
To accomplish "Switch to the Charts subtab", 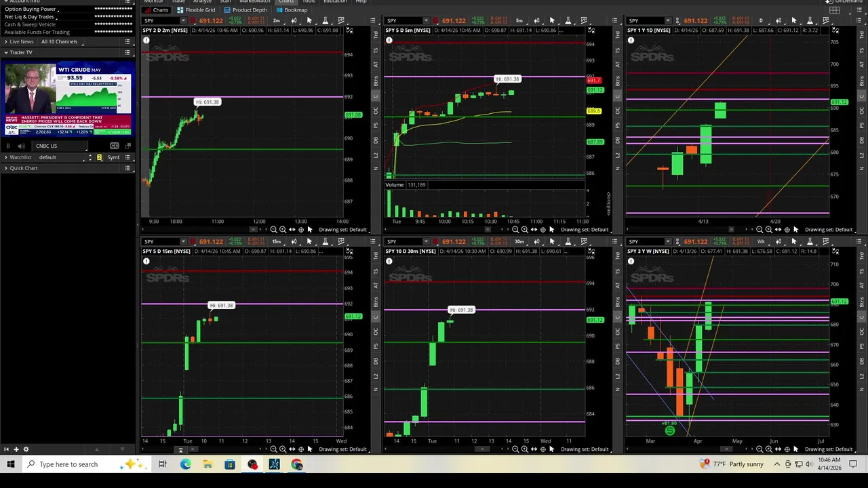I will 157,9.
